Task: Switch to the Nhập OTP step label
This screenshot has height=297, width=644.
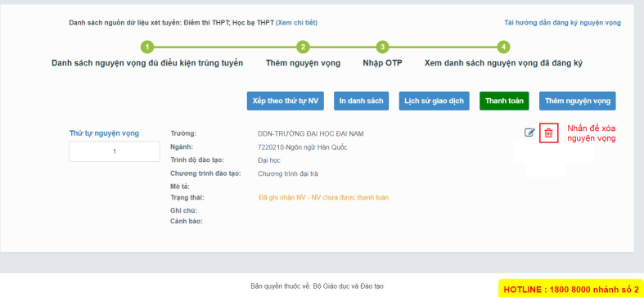Action: 382,63
